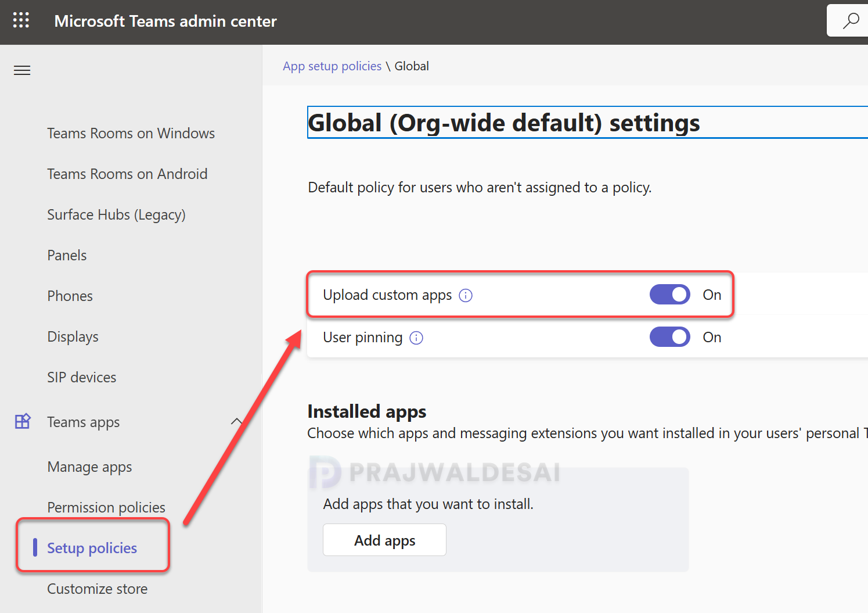The height and width of the screenshot is (613, 868).
Task: Click the Installed apps heading
Action: tap(367, 411)
